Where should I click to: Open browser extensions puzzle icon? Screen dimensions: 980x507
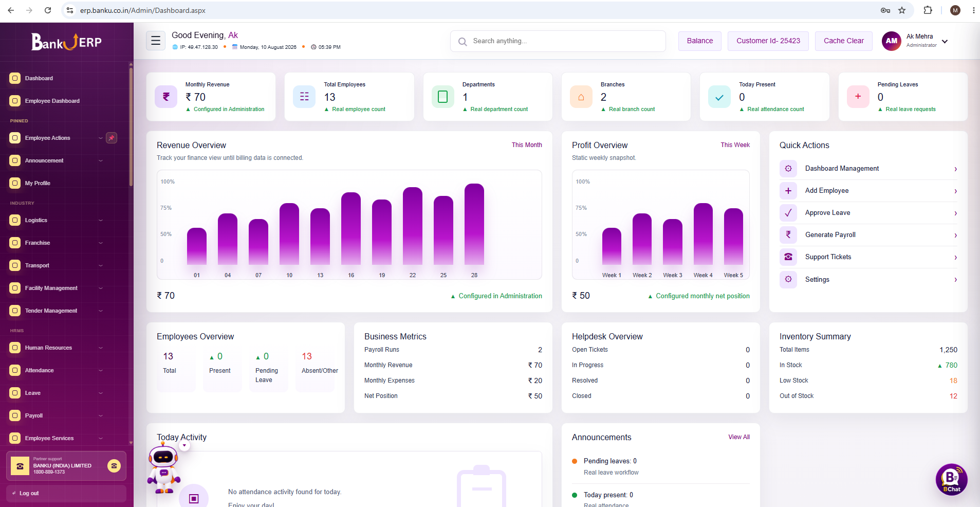pos(928,10)
